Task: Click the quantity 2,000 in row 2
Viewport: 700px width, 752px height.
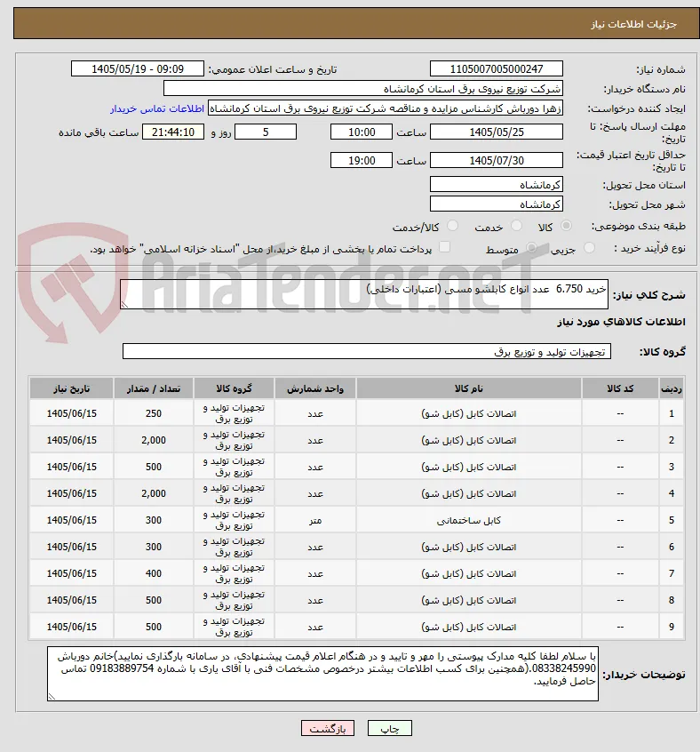Action: click(x=154, y=440)
